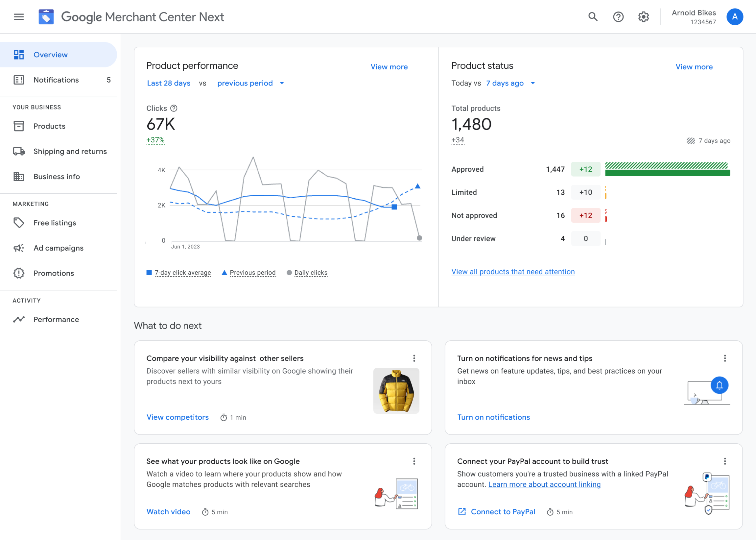Click the Ad campaigns megaphone icon

(19, 248)
